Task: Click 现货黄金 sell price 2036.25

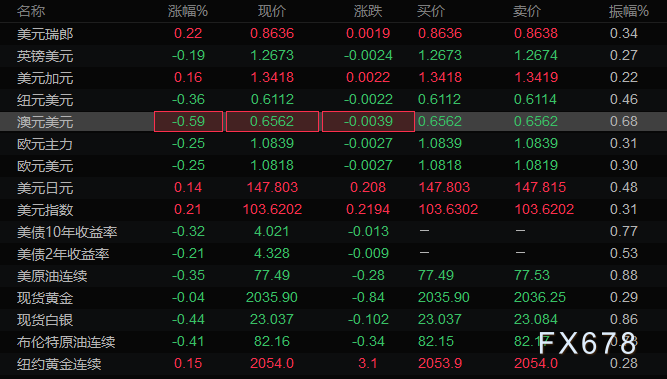Action: 540,298
